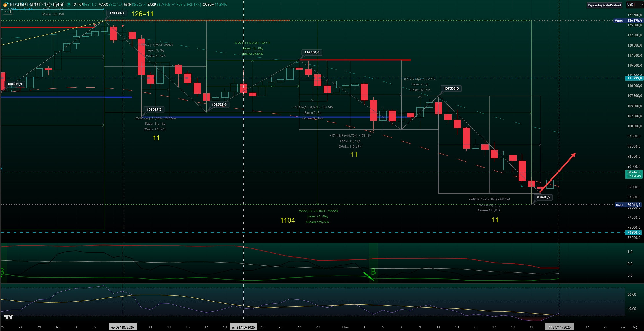
Task: Click the green up-triangle marker below candles
Action: pos(522,186)
